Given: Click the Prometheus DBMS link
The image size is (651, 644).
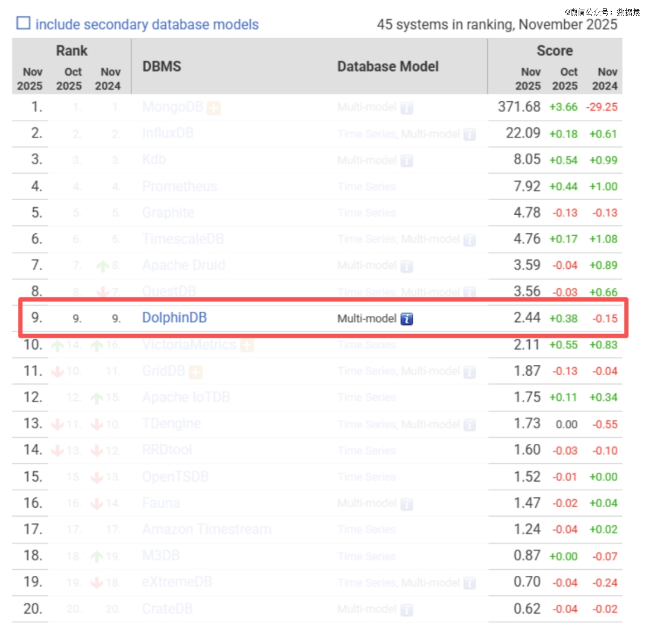Looking at the screenshot, I should (x=179, y=186).
